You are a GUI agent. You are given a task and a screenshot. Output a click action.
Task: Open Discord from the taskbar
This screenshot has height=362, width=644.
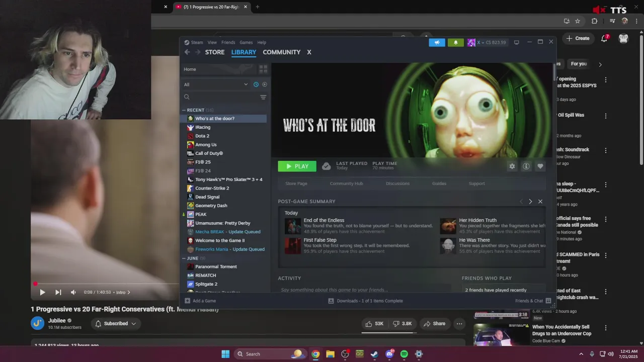[x=389, y=354]
